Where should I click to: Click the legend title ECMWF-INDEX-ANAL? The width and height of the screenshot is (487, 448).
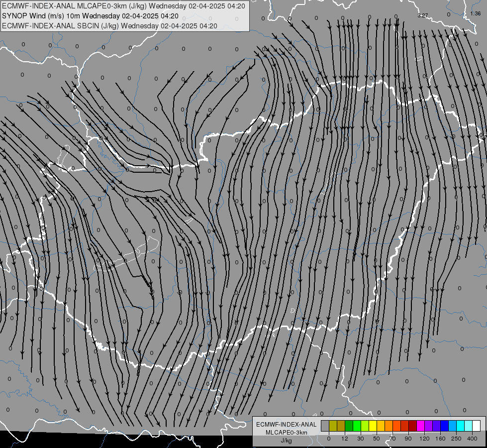tap(287, 425)
